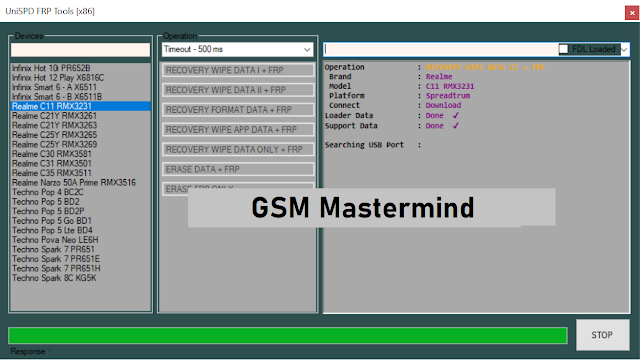Select Techno Pova Neo LE6H device
640x360 pixels.
click(x=80, y=240)
